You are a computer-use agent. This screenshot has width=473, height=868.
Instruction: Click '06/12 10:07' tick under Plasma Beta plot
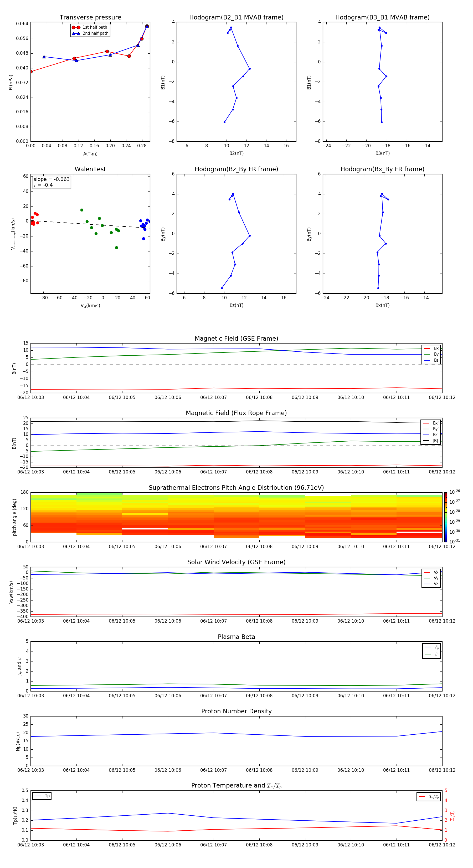213,696
